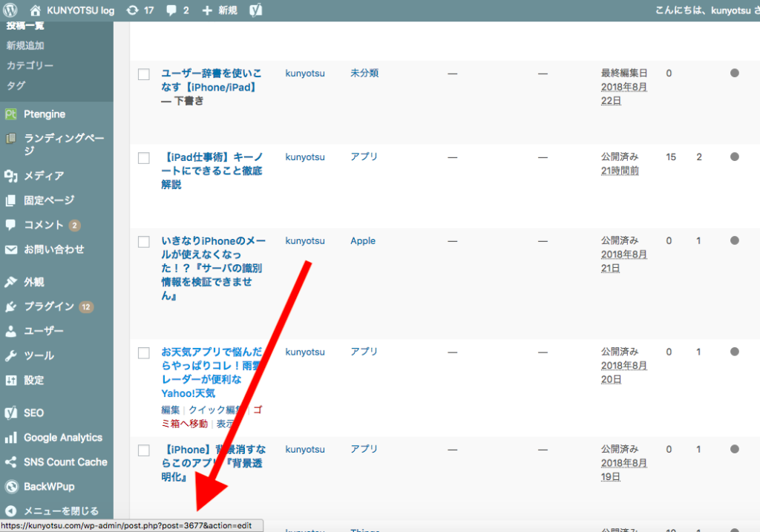The width and height of the screenshot is (760, 532).
Task: Click the date 21時間前
Action: click(620, 171)
